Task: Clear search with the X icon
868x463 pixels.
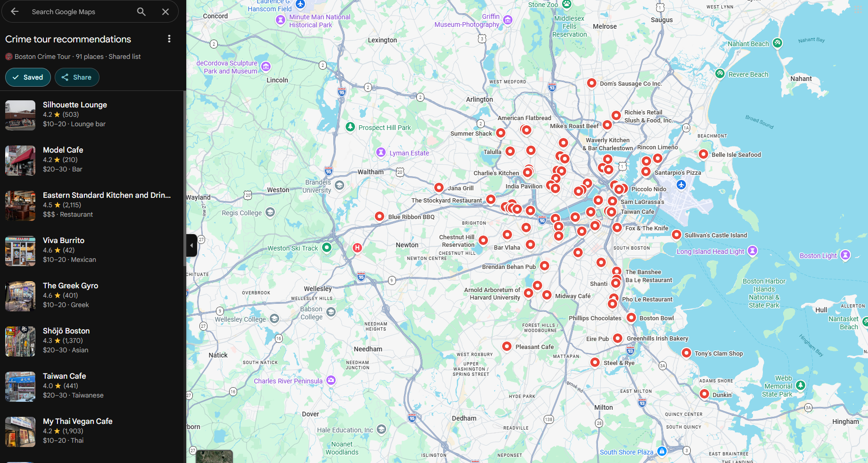Action: click(x=165, y=12)
